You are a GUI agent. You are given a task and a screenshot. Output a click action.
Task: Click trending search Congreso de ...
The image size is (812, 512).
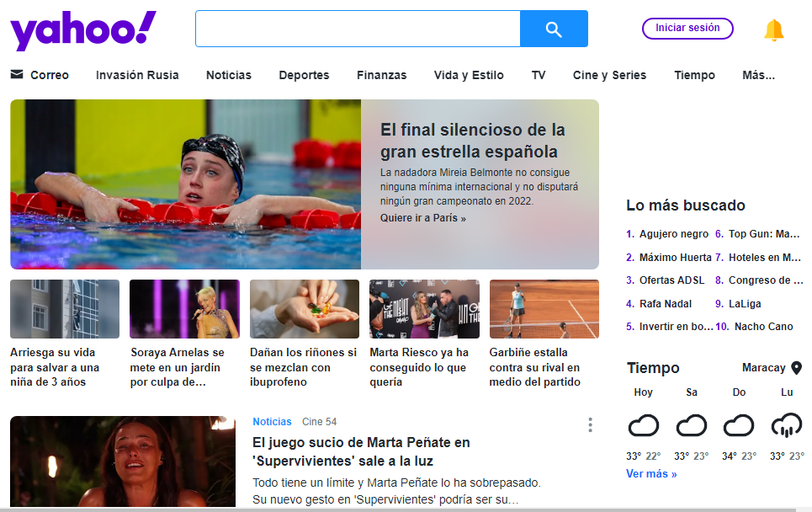coord(766,280)
